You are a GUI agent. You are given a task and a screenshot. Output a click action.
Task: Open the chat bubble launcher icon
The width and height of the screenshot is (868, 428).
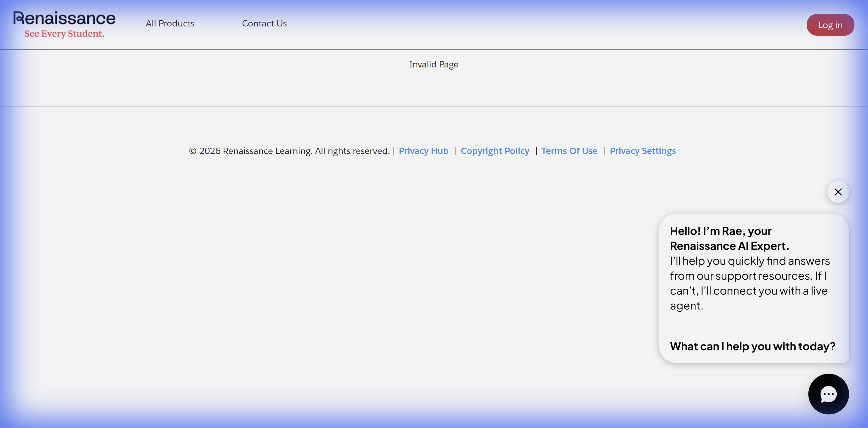click(x=828, y=394)
